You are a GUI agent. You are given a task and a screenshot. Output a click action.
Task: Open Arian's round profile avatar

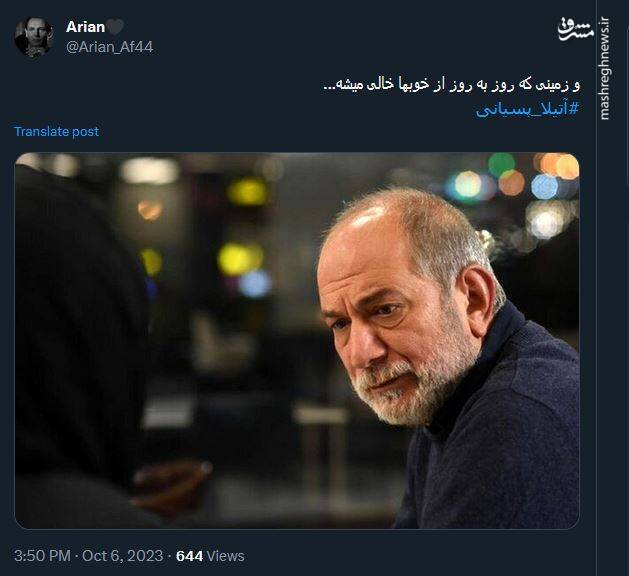coord(34,37)
